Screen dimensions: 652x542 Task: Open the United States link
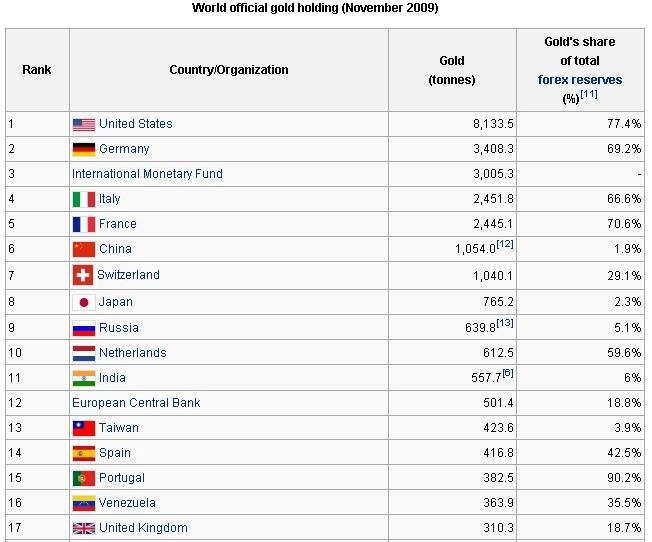(136, 124)
